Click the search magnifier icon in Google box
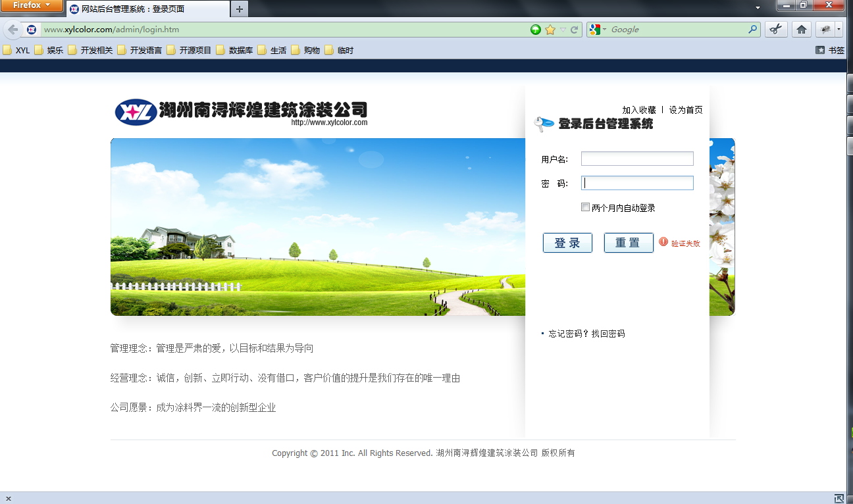The image size is (853, 504). point(753,30)
